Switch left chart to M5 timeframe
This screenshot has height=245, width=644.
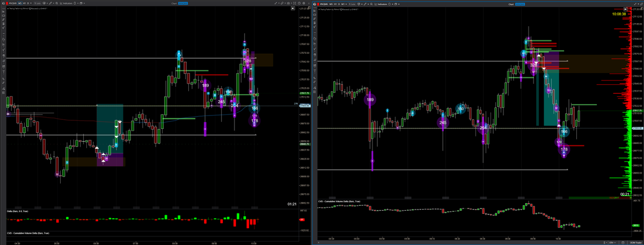[20, 3]
